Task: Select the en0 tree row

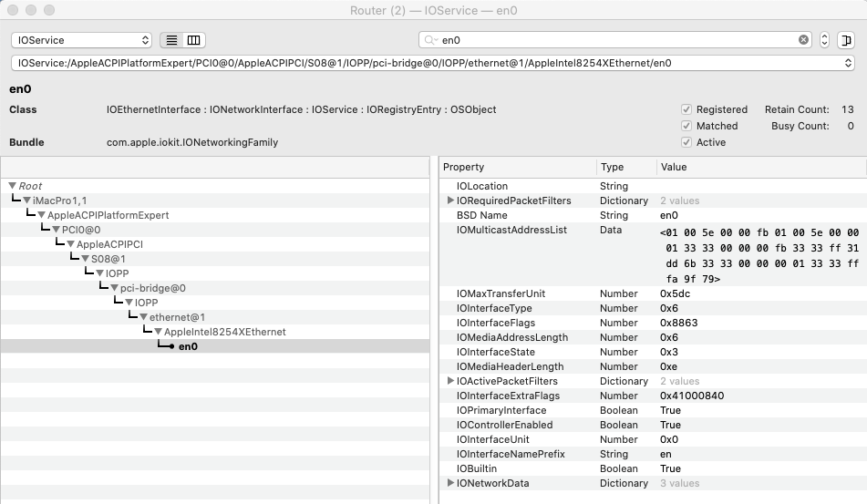Action: pos(215,346)
